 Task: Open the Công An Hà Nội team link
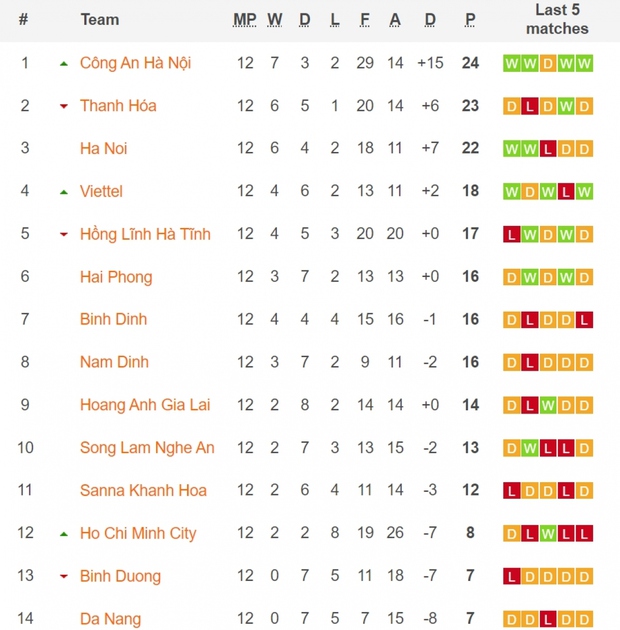pos(135,63)
